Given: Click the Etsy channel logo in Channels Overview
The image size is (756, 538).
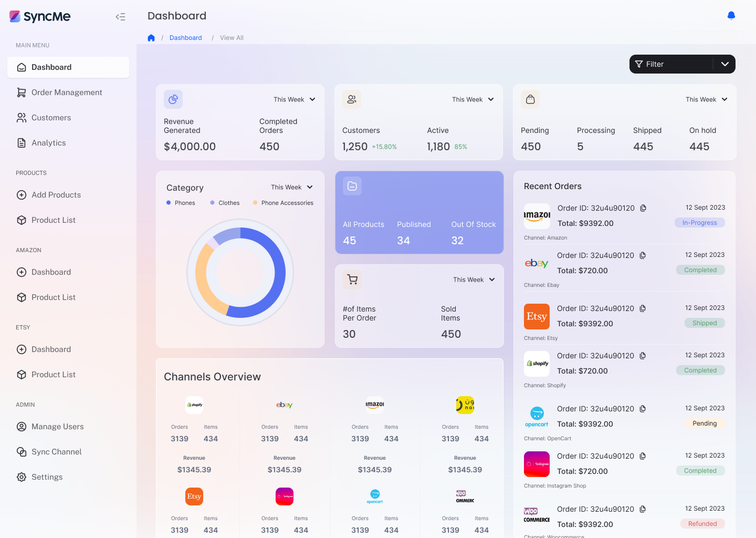Looking at the screenshot, I should click(x=194, y=496).
